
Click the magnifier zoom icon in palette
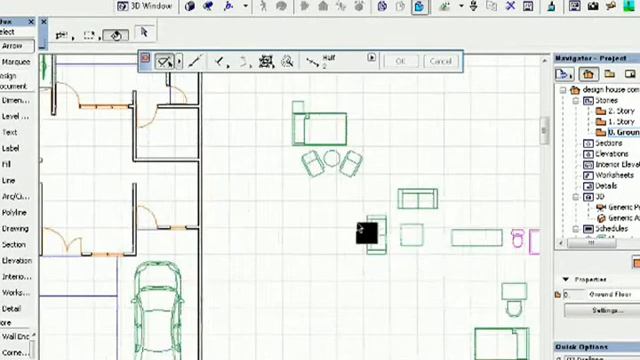click(x=287, y=62)
